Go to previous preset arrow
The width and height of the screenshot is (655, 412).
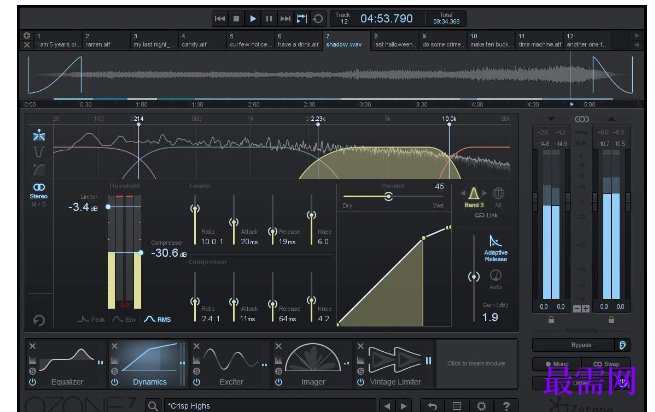(387, 406)
